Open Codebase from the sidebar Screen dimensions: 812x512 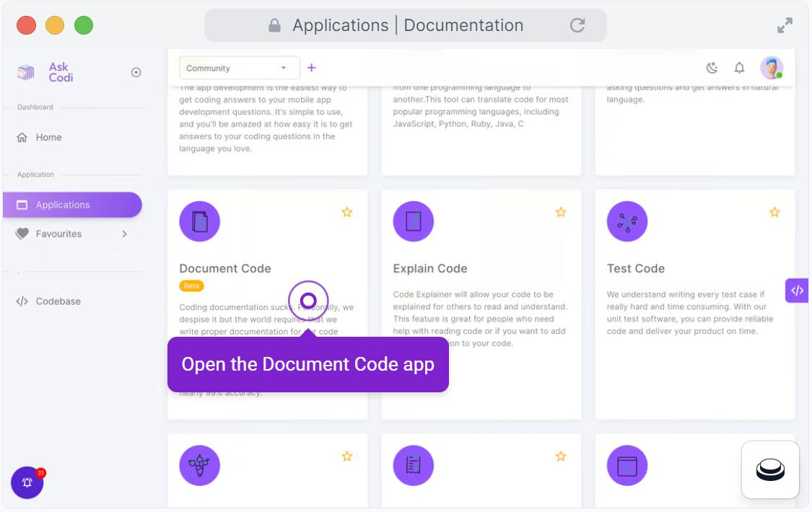tap(58, 301)
